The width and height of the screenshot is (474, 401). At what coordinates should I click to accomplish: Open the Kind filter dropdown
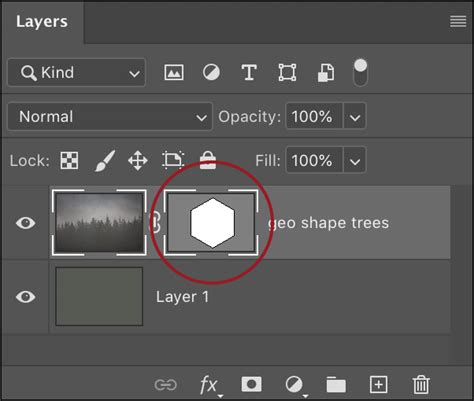77,72
